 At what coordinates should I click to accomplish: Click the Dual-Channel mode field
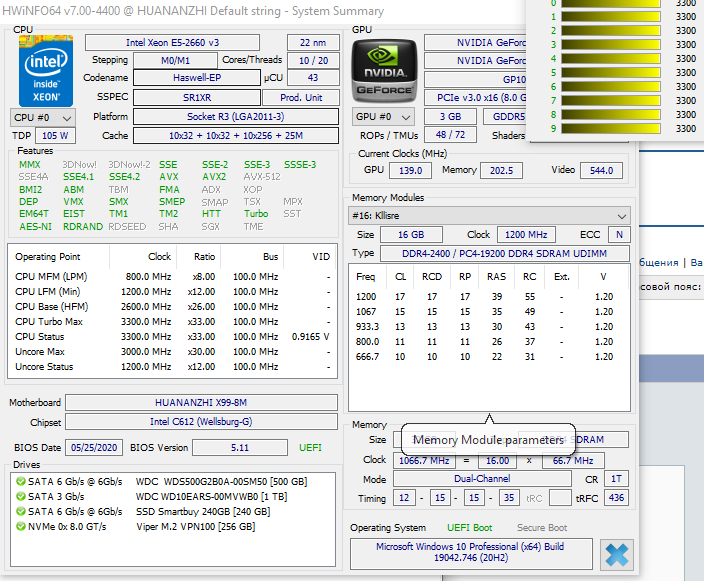[482, 479]
